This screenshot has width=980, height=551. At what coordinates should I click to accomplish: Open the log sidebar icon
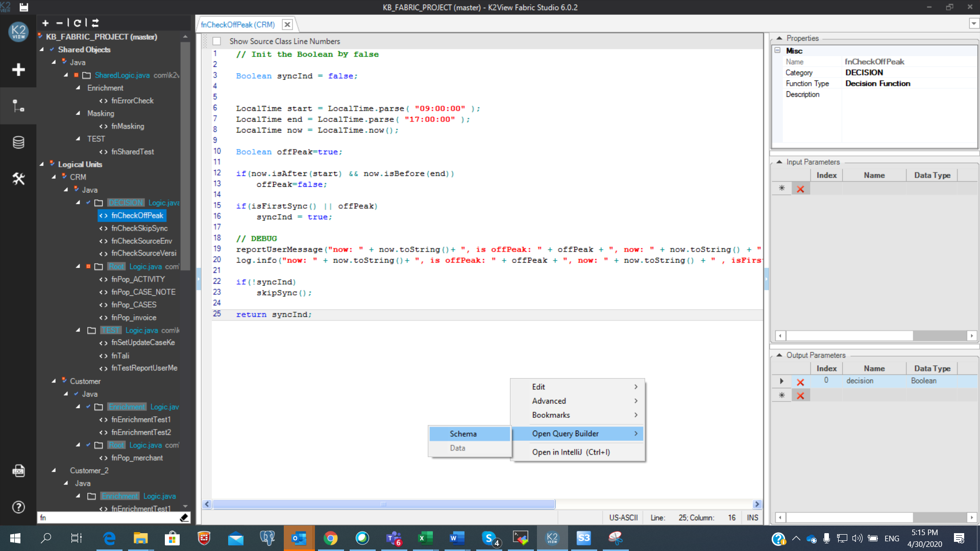pos(18,470)
